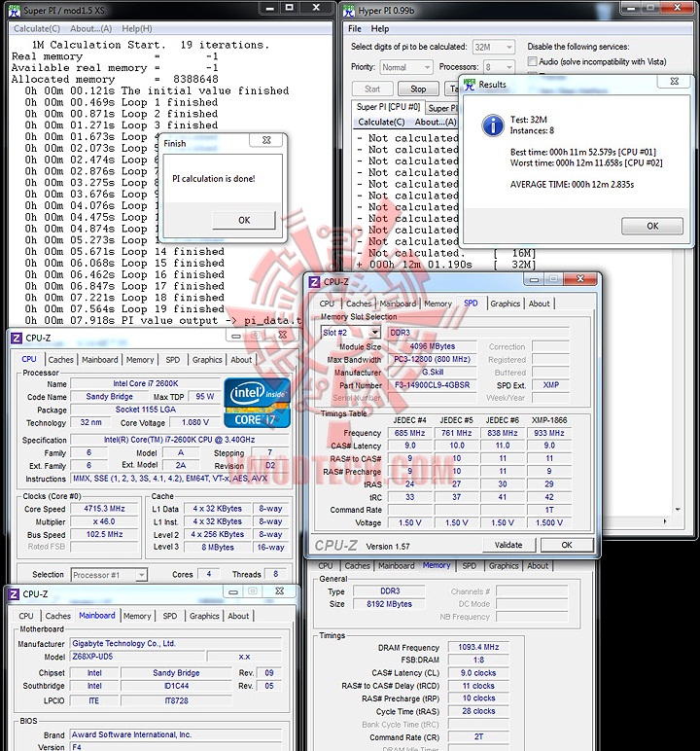Open About tab in CPU-Z SPD window

(x=539, y=304)
